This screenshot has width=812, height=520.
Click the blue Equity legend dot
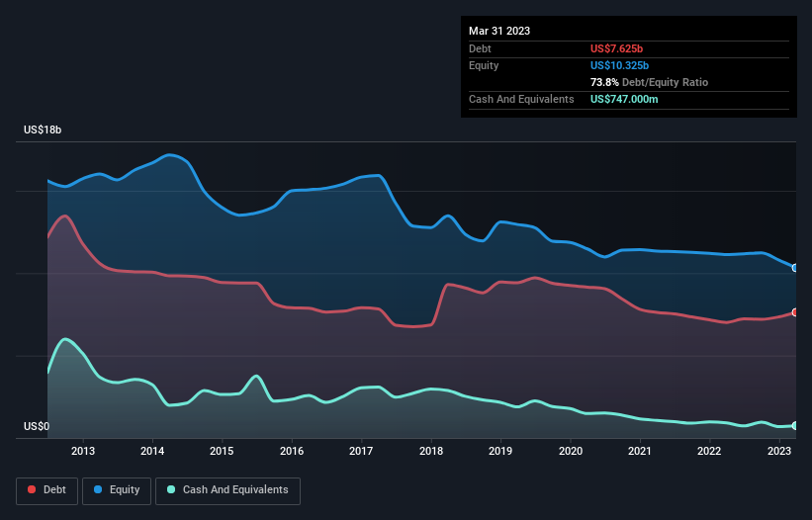coord(98,489)
